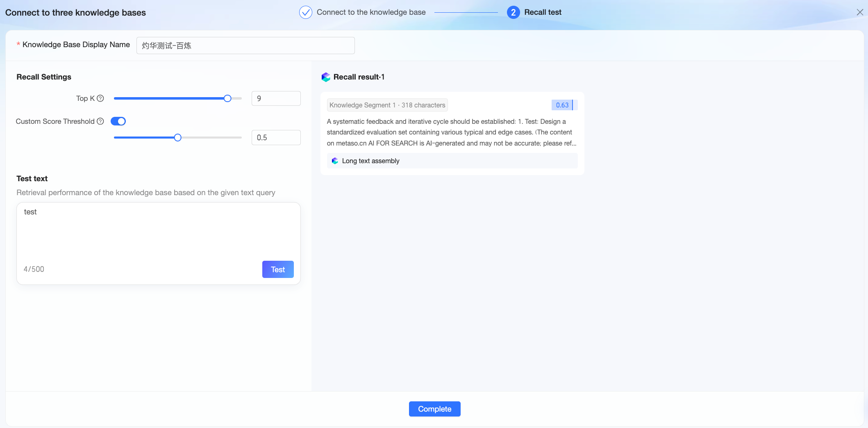Click the Recall result logo icon
The height and width of the screenshot is (428, 868).
(x=326, y=77)
